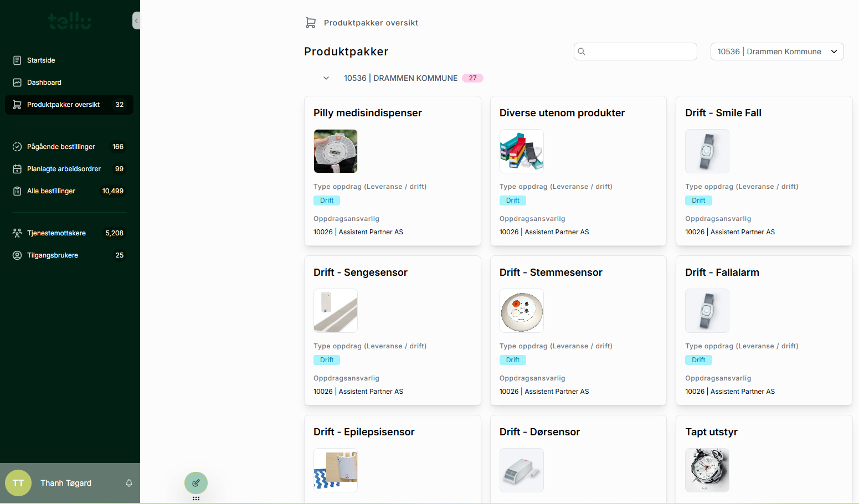The image size is (859, 504).
Task: Open the Drammen Kommune dropdown selector
Action: (x=776, y=52)
